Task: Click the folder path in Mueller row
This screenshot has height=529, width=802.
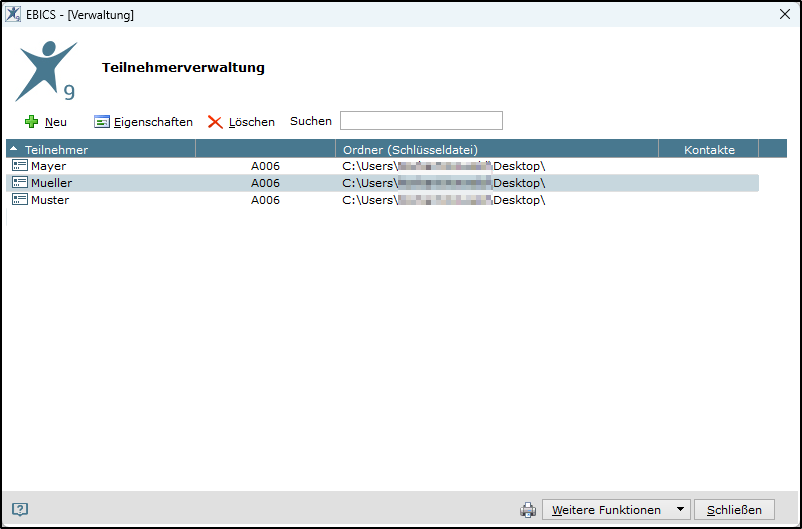Action: point(444,183)
